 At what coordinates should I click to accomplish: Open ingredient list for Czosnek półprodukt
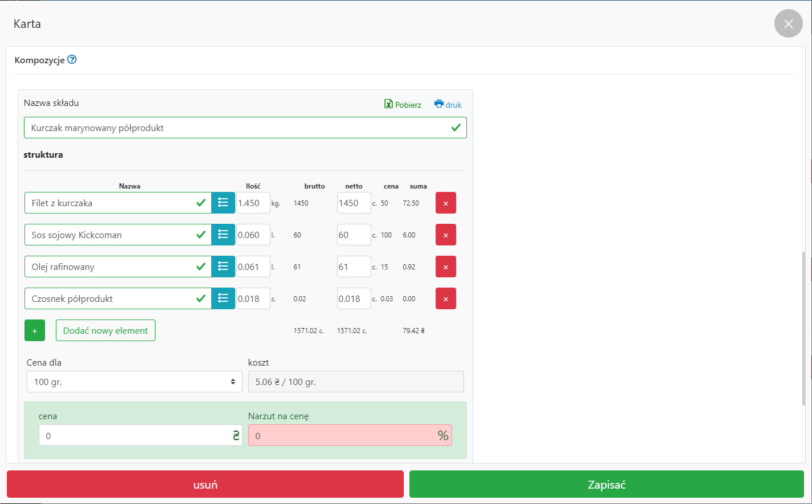[x=223, y=298]
